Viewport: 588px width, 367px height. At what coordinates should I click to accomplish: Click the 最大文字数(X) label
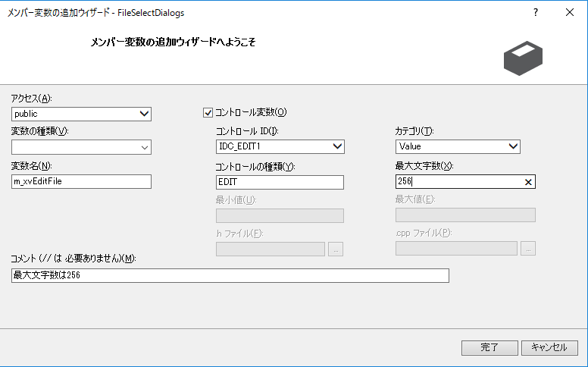[x=424, y=165]
